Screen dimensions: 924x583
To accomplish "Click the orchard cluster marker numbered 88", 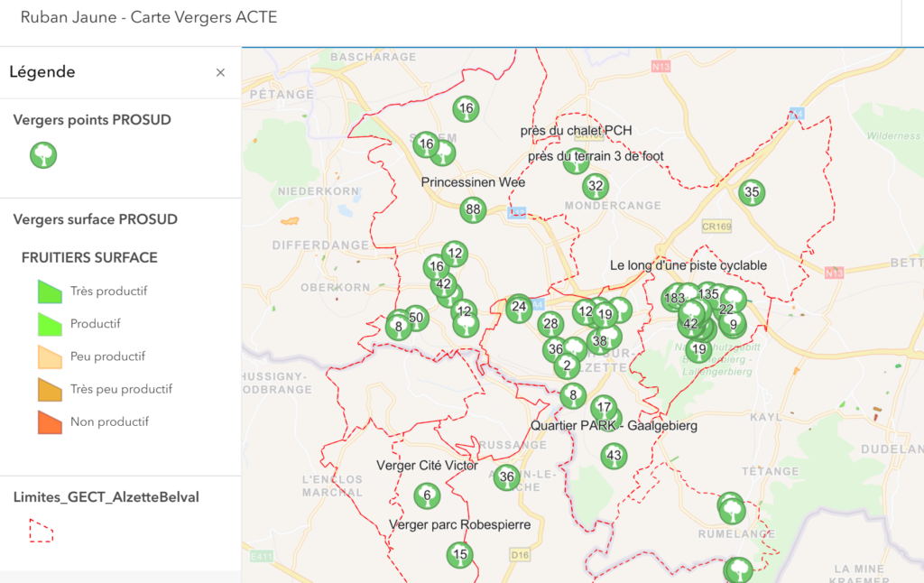I will tap(472, 211).
